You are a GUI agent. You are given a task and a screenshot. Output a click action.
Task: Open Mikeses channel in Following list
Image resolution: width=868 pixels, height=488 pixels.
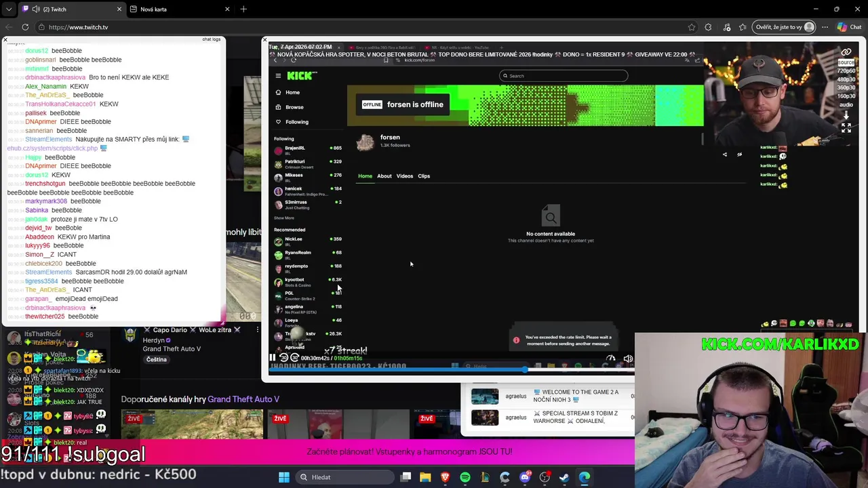click(x=308, y=177)
